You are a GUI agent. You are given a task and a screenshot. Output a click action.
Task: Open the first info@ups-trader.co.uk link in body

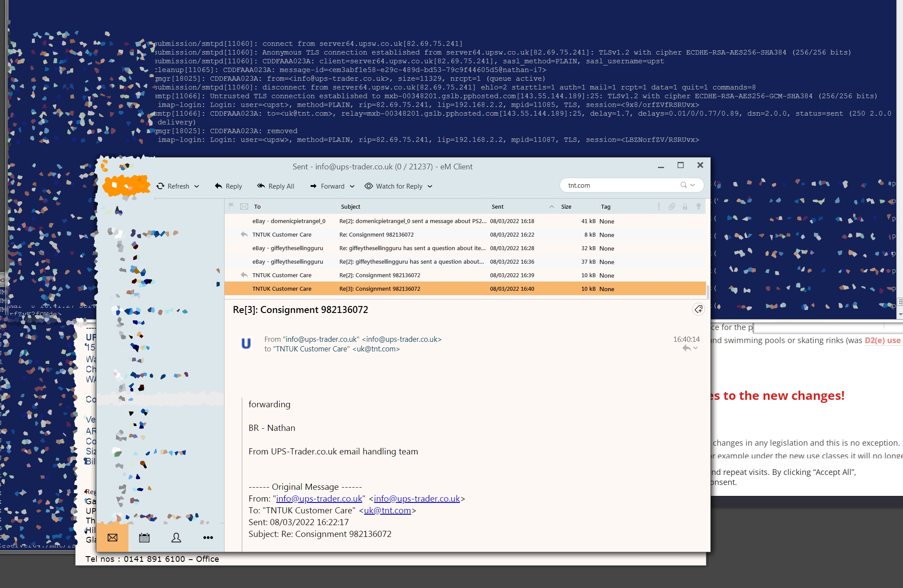[319, 499]
